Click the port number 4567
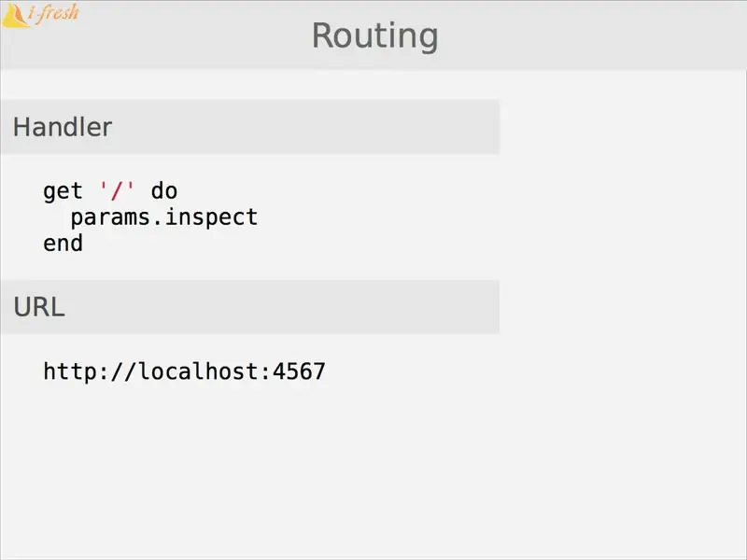 299,371
